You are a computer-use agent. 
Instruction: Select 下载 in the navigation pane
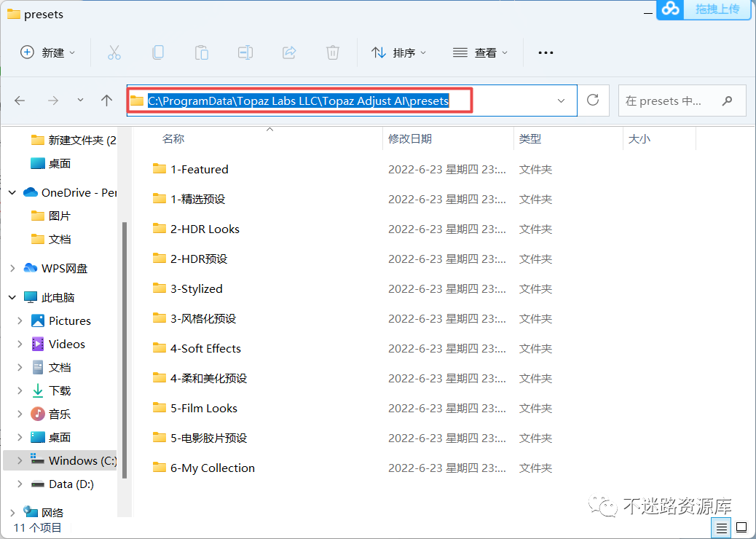pos(60,390)
